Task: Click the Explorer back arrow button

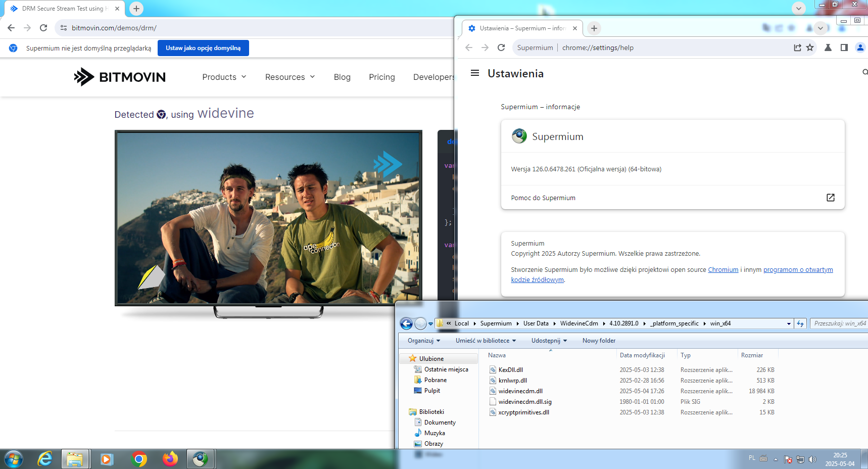Action: pyautogui.click(x=406, y=323)
